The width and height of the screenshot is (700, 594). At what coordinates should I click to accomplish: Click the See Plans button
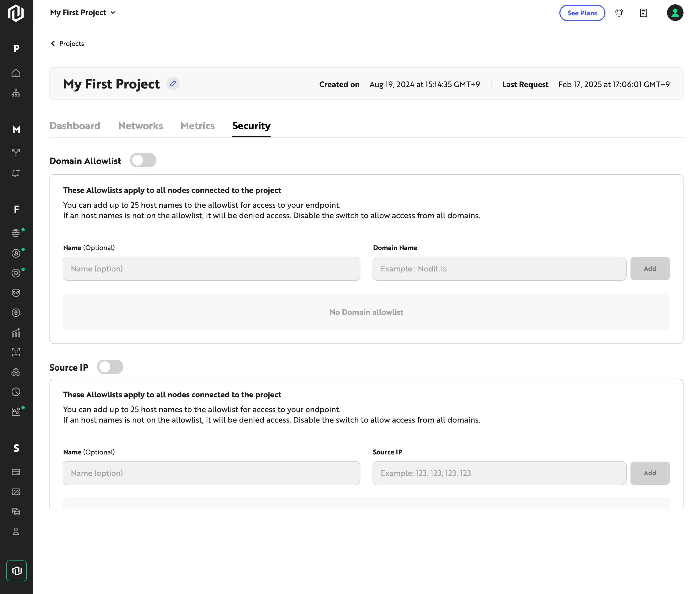coord(582,13)
